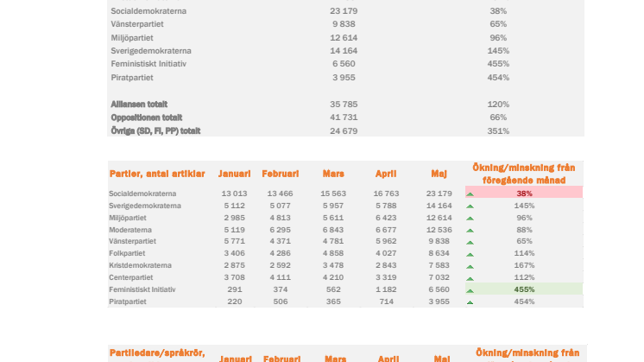This screenshot has height=362, width=644.
Task: Select Oppositionen totalt value 41 731
Action: pyautogui.click(x=344, y=117)
